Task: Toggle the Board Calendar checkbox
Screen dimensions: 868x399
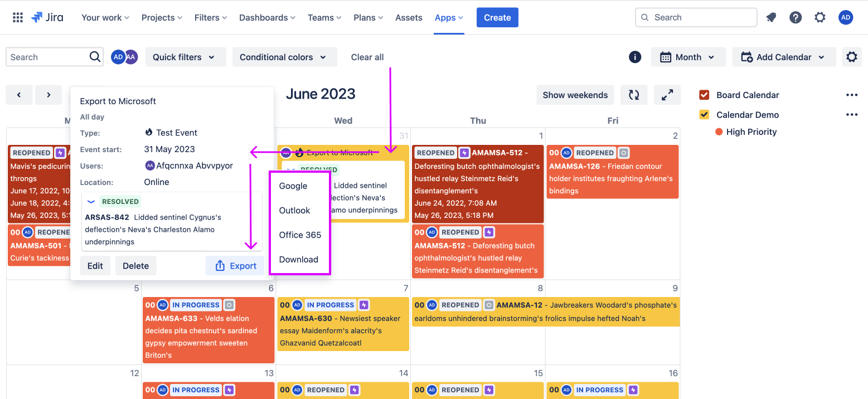Action: click(704, 95)
